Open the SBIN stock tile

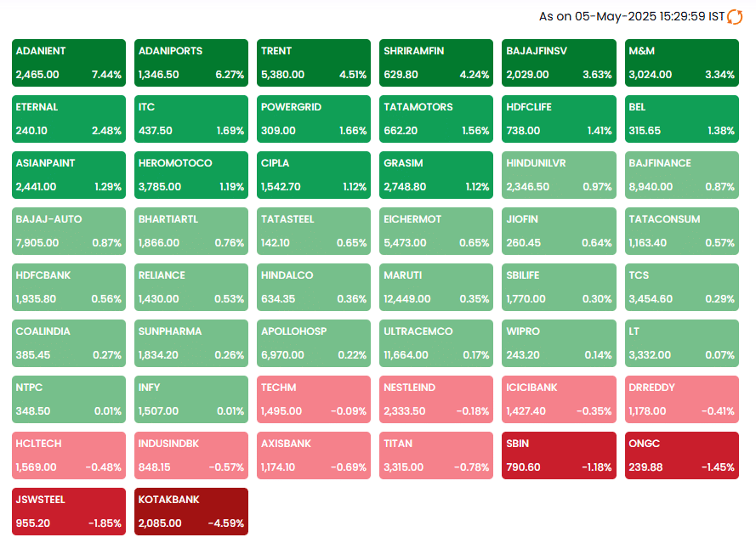[559, 455]
